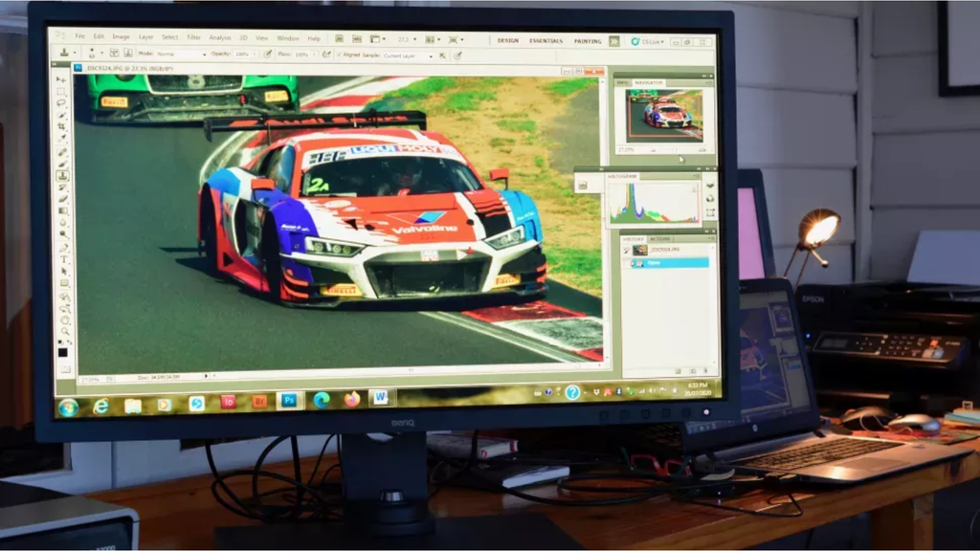Screen dimensions: 980x551
Task: Switch to the Actions tab
Action: (x=660, y=239)
